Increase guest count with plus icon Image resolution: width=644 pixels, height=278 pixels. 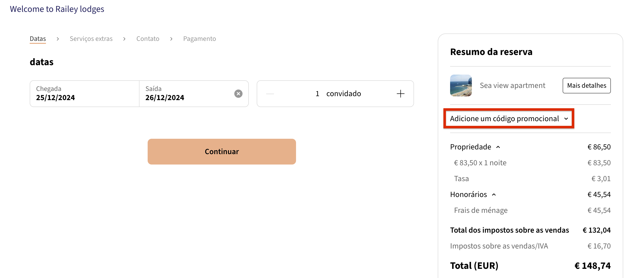click(400, 94)
